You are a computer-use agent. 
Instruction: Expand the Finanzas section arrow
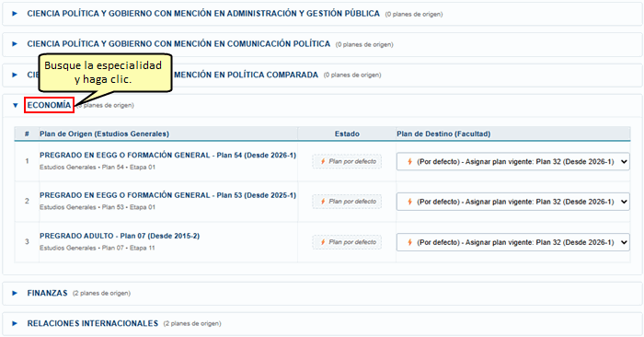click(x=15, y=293)
